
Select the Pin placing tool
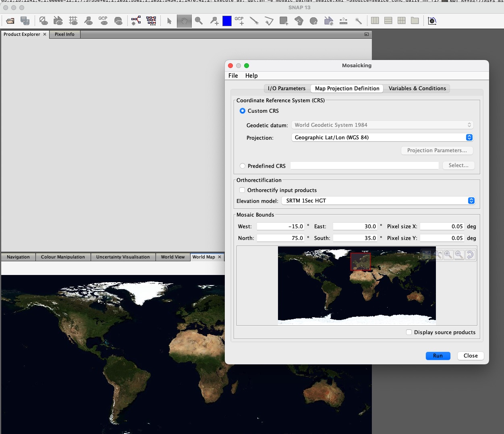tap(214, 21)
